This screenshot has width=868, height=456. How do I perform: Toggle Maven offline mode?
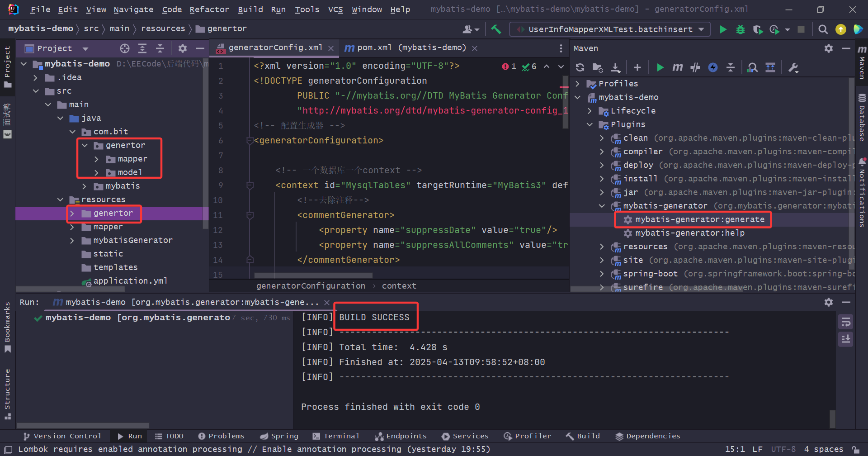695,67
